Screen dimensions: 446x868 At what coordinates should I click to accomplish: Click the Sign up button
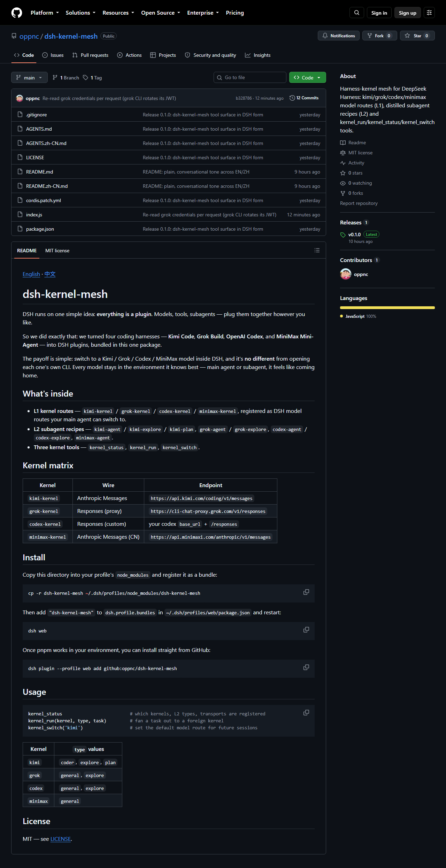coord(408,13)
